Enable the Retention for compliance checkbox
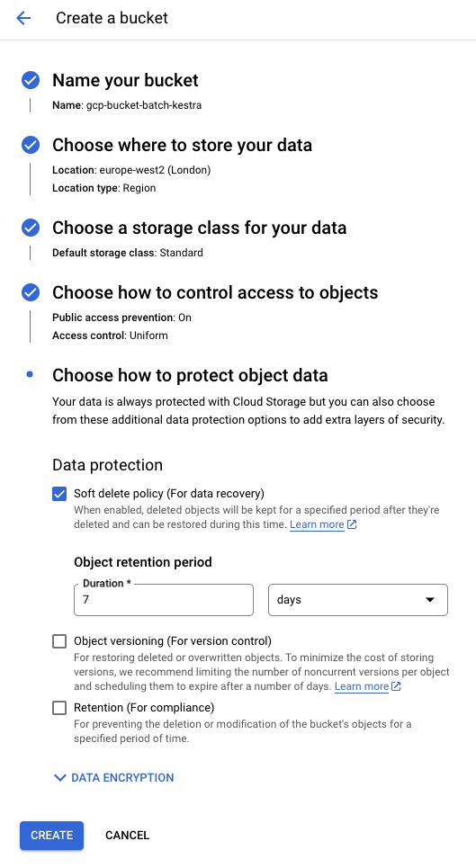Image resolution: width=476 pixels, height=868 pixels. pyautogui.click(x=59, y=708)
